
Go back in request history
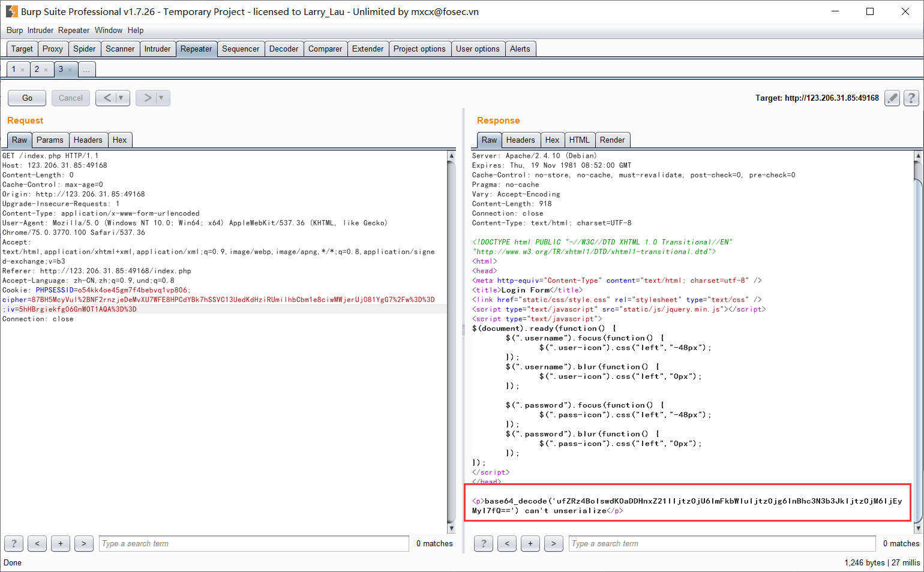[107, 98]
